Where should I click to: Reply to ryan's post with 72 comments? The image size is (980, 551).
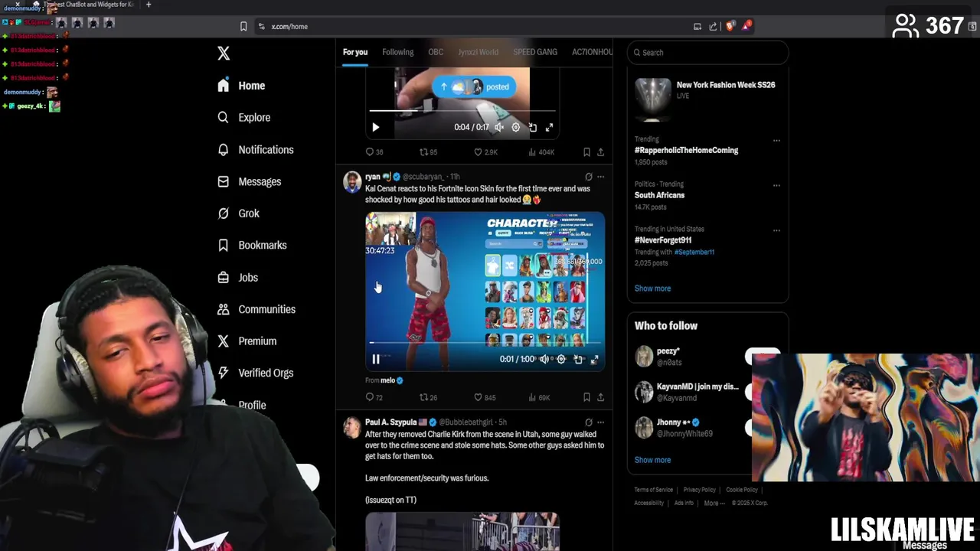click(x=374, y=397)
